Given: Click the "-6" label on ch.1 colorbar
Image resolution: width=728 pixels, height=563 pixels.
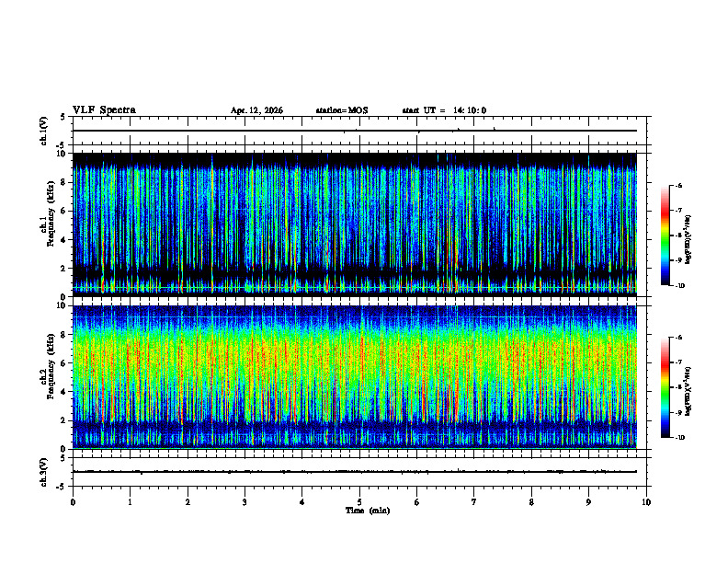Looking at the screenshot, I should click(x=678, y=186).
